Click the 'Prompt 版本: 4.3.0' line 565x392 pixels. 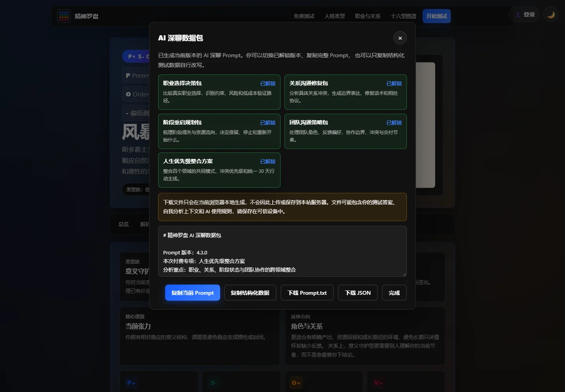(x=185, y=253)
